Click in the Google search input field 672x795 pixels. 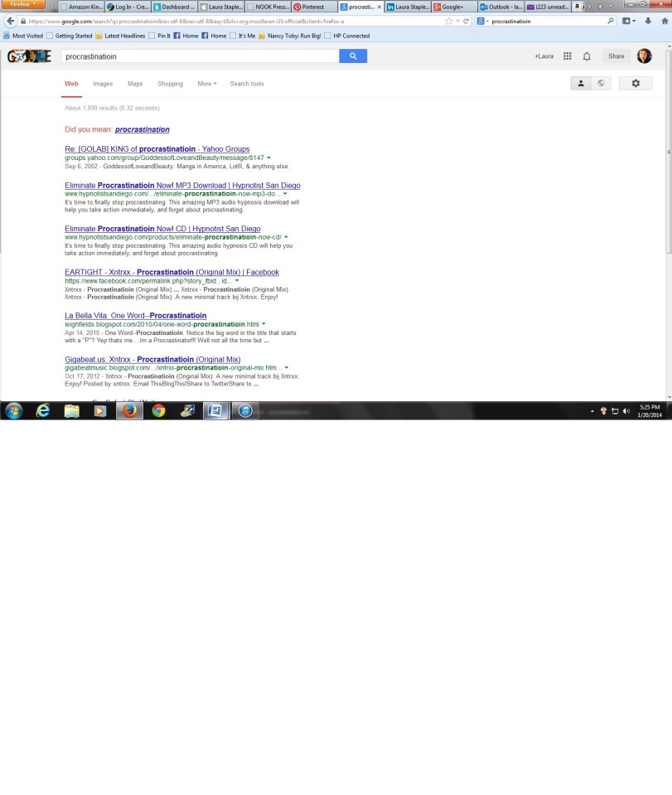[x=199, y=56]
